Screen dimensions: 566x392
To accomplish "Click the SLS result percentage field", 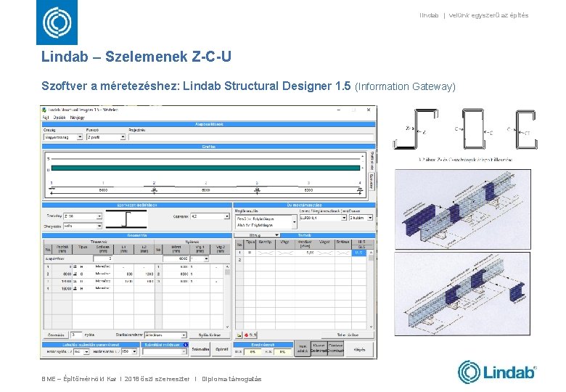I will [282, 351].
